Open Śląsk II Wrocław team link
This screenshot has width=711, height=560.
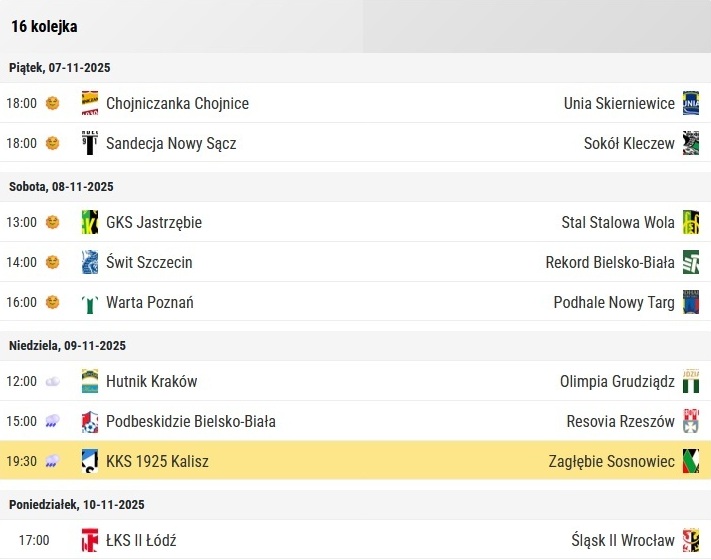tap(623, 540)
